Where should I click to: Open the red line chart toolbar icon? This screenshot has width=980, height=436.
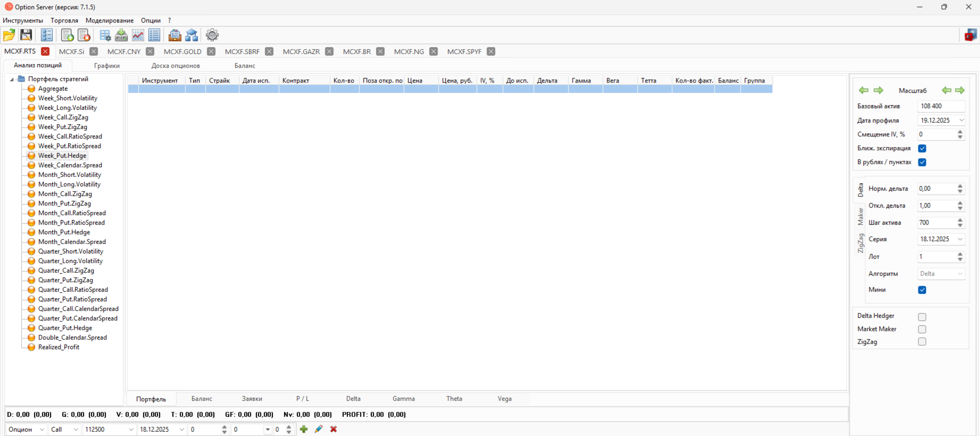click(x=138, y=35)
